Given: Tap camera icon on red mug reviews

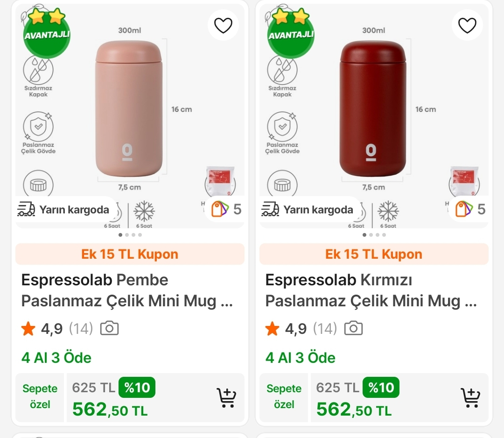Looking at the screenshot, I should [x=353, y=328].
